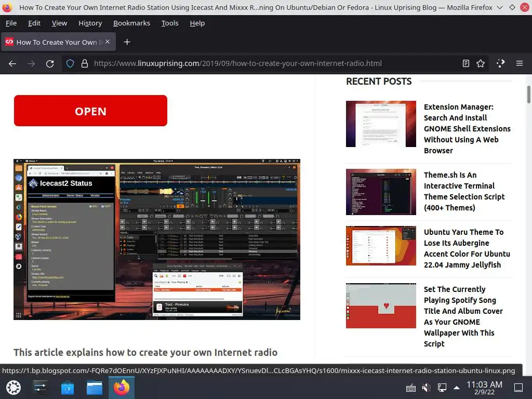Click the show desktop icon
This screenshot has width=532, height=399.
518,388
